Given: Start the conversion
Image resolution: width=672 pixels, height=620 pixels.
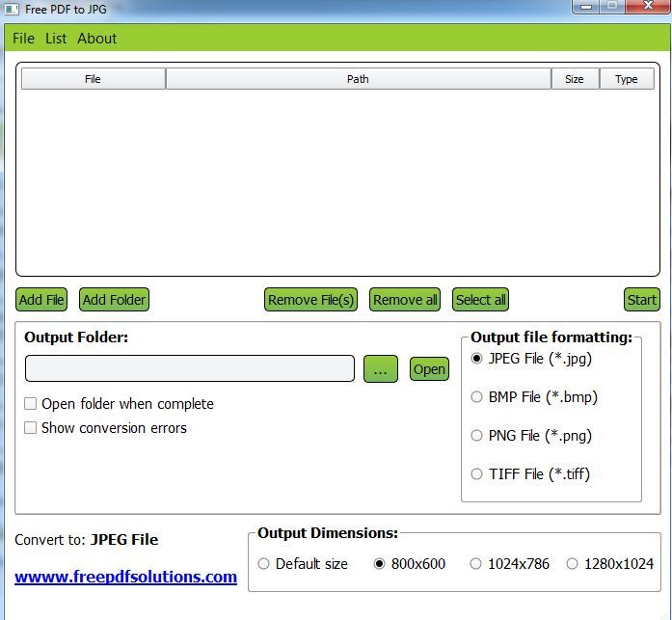Looking at the screenshot, I should [641, 300].
